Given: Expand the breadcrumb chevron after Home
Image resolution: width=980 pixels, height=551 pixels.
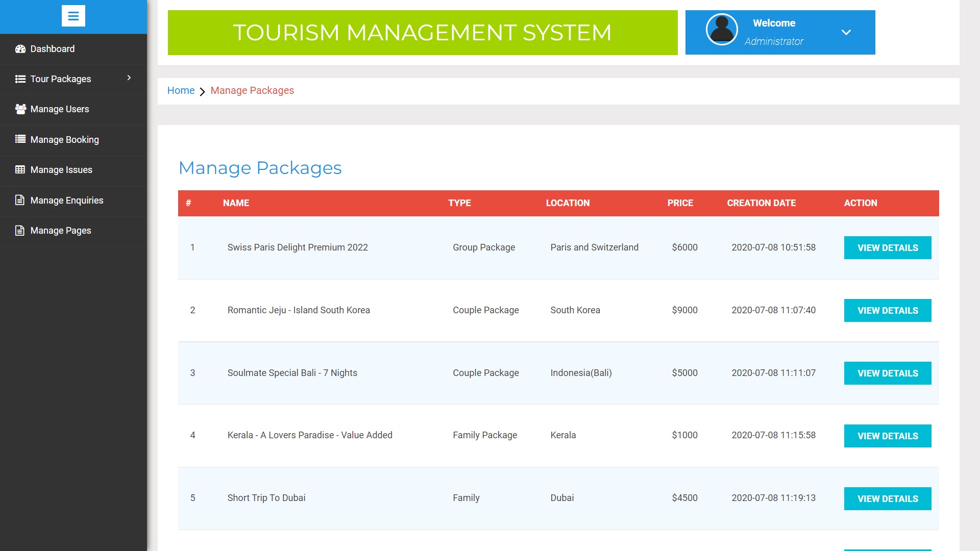Looking at the screenshot, I should 203,91.
